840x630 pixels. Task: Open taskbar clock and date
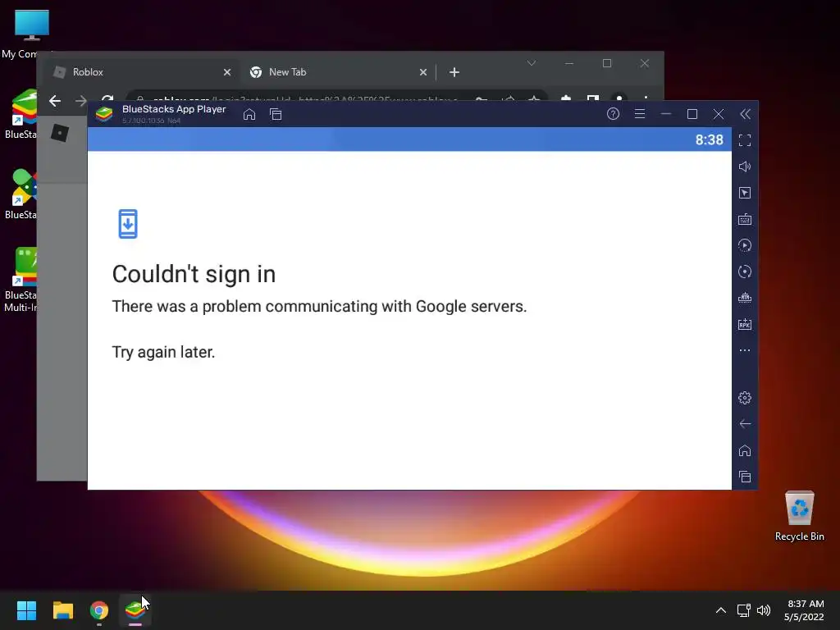pos(806,610)
